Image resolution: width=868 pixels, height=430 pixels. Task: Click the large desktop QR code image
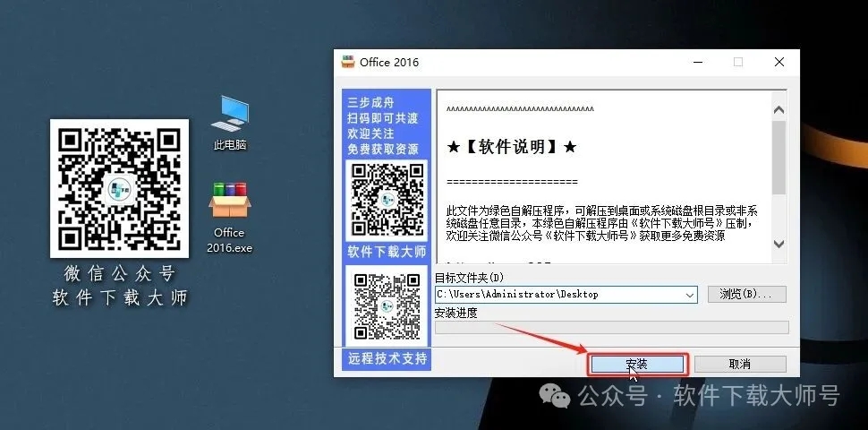point(119,188)
